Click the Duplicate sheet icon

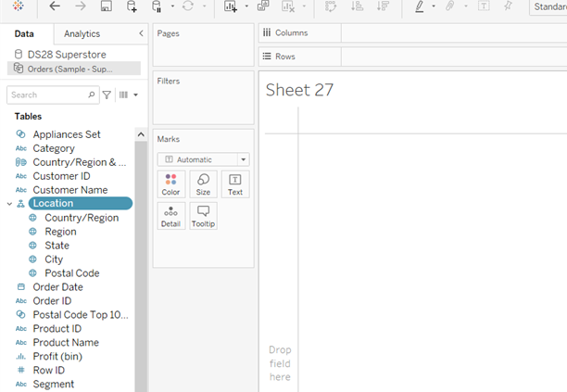click(x=263, y=6)
